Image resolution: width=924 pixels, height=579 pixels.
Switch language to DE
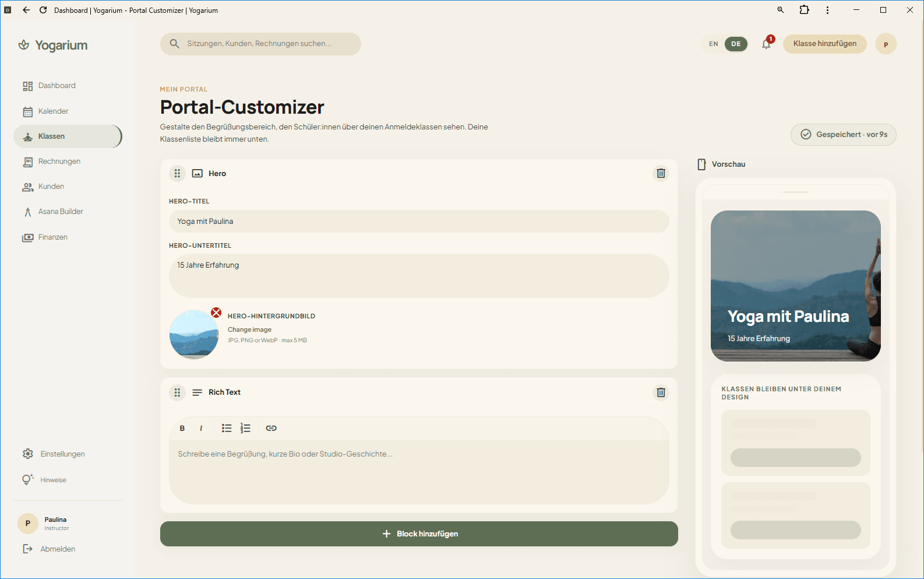click(736, 44)
